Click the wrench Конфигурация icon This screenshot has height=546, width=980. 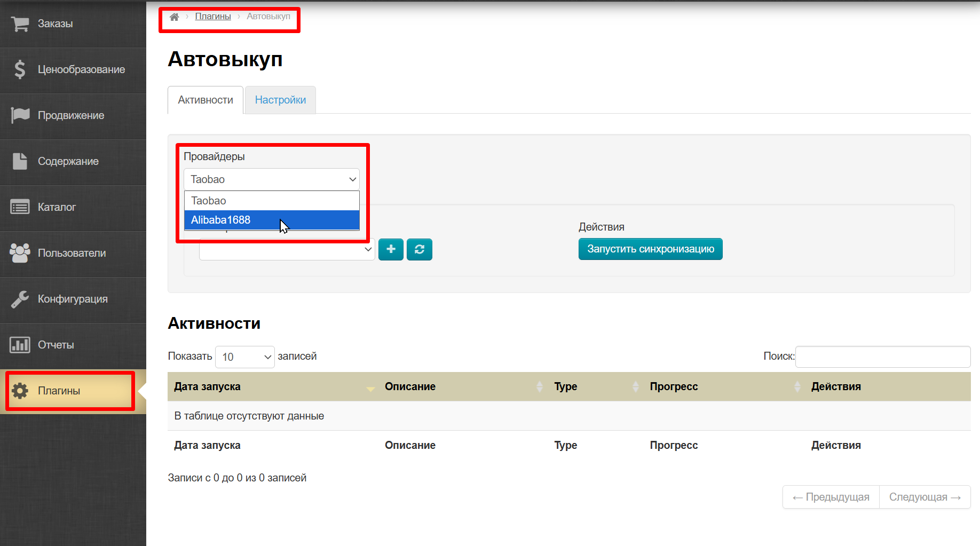[x=20, y=299]
